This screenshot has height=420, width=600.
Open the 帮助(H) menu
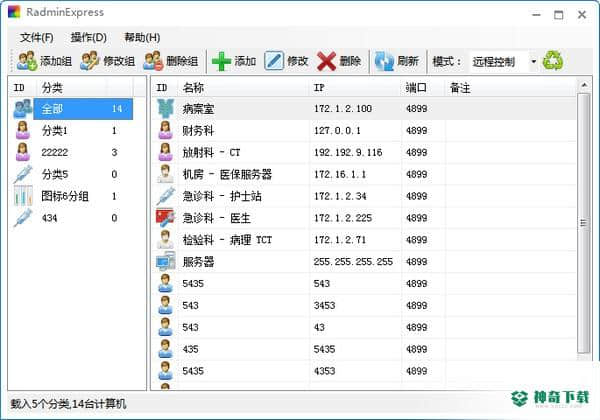[x=142, y=37]
